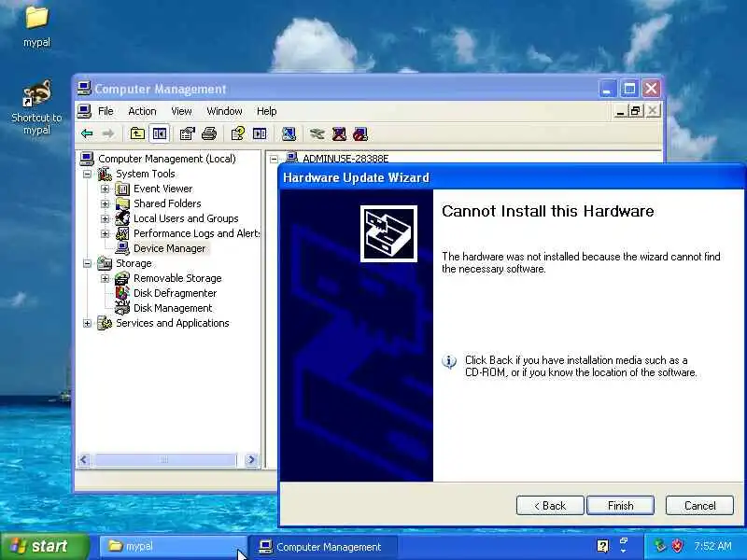Collapse the ADMINUSE-28388E device tree
This screenshot has height=560, width=747.
(x=274, y=159)
